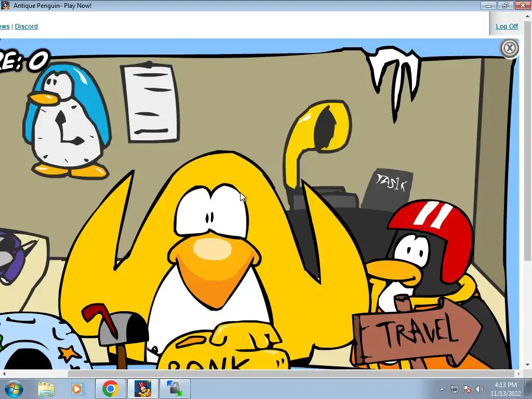Click the Discord link
The height and width of the screenshot is (399, 532).
click(26, 26)
